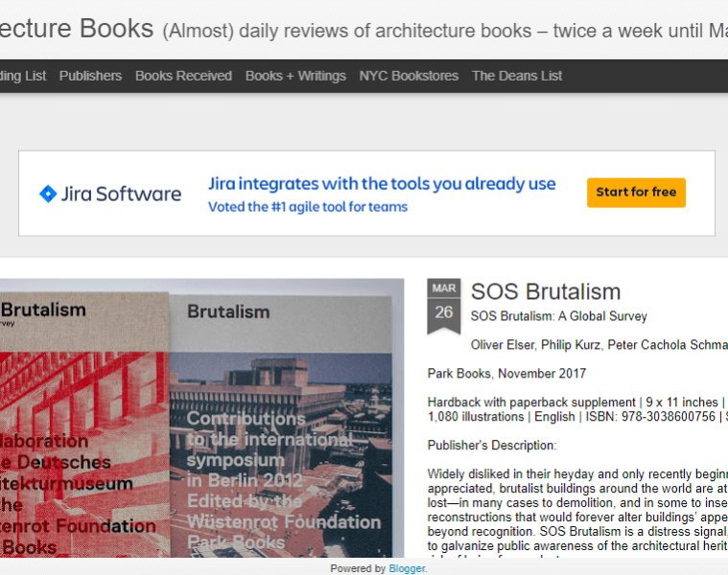Open Books + Writings in the navbar
The image size is (728, 575).
[295, 76]
